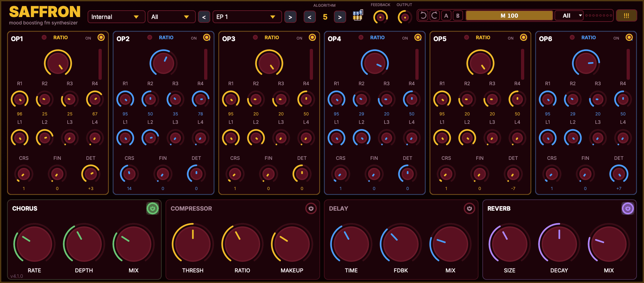Open the category All dropdown
Image resolution: width=644 pixels, height=283 pixels.
tap(171, 17)
